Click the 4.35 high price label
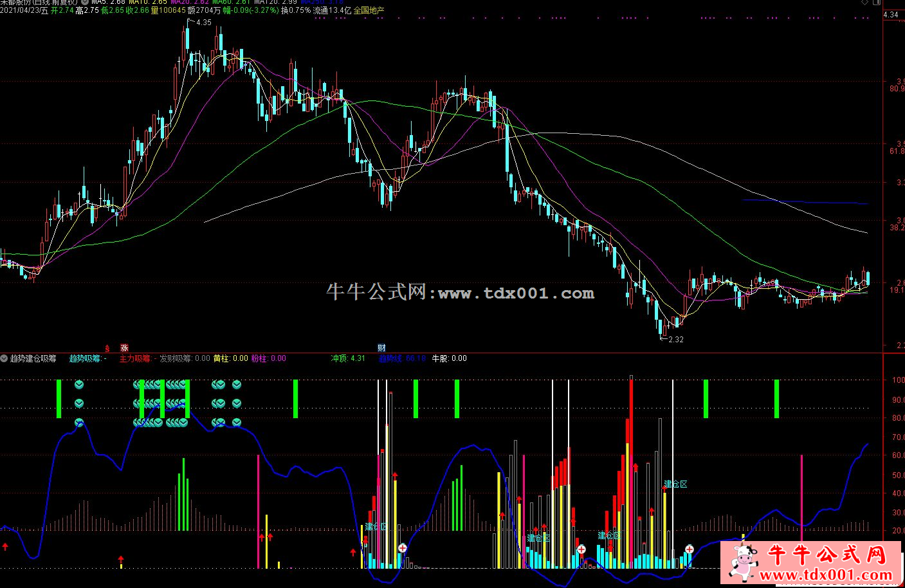 203,23
